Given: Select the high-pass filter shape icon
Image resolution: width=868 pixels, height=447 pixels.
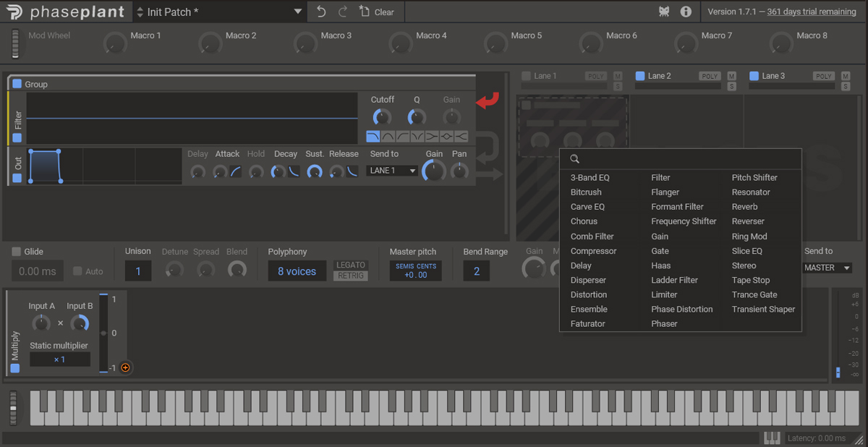Looking at the screenshot, I should (402, 136).
